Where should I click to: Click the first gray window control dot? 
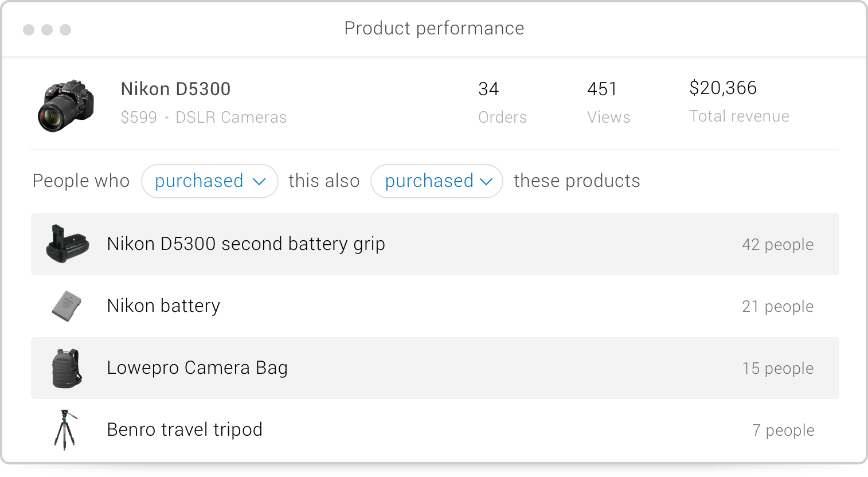pos(29,29)
